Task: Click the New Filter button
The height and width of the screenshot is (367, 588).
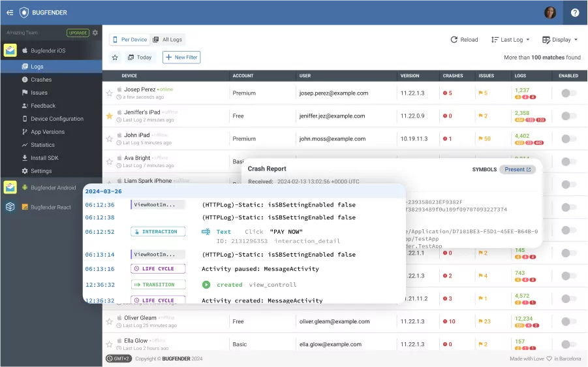Action: click(x=181, y=57)
